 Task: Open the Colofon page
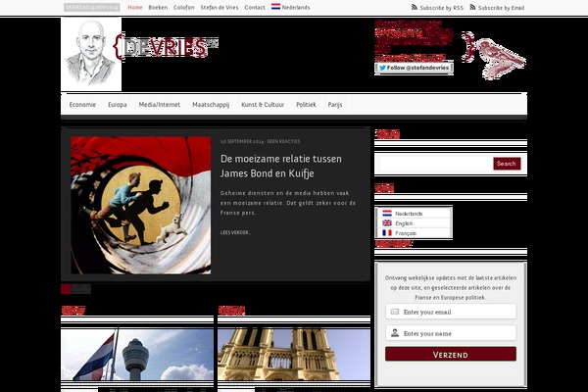(x=184, y=7)
